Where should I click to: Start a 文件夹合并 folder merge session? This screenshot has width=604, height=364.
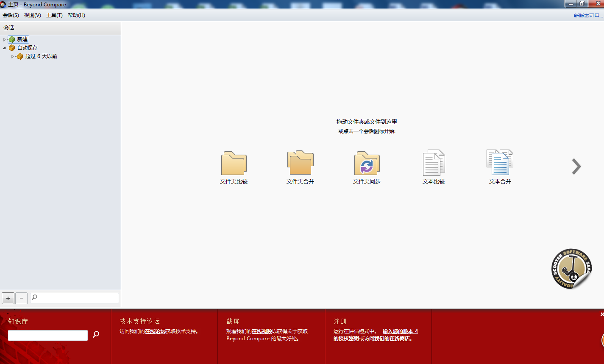[300, 163]
